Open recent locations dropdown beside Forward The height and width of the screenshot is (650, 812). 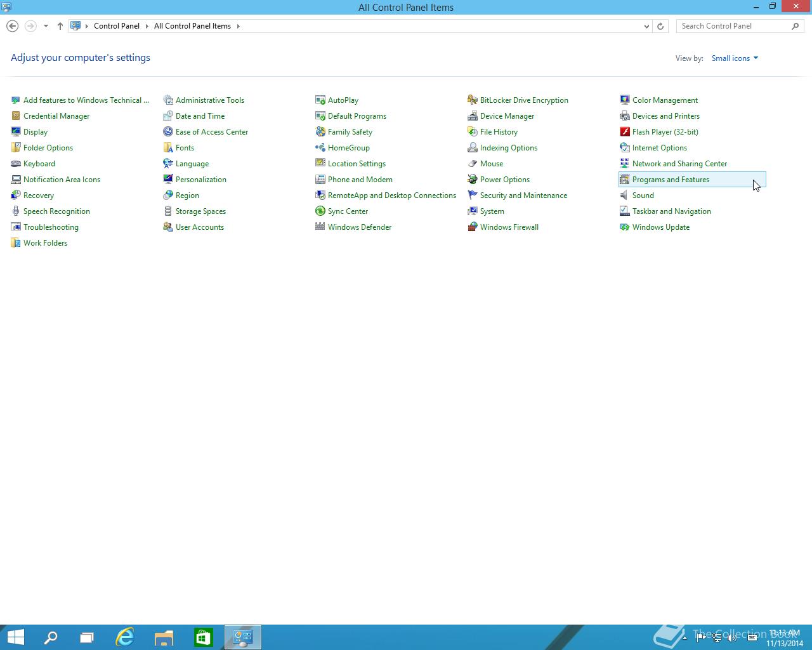(x=46, y=26)
